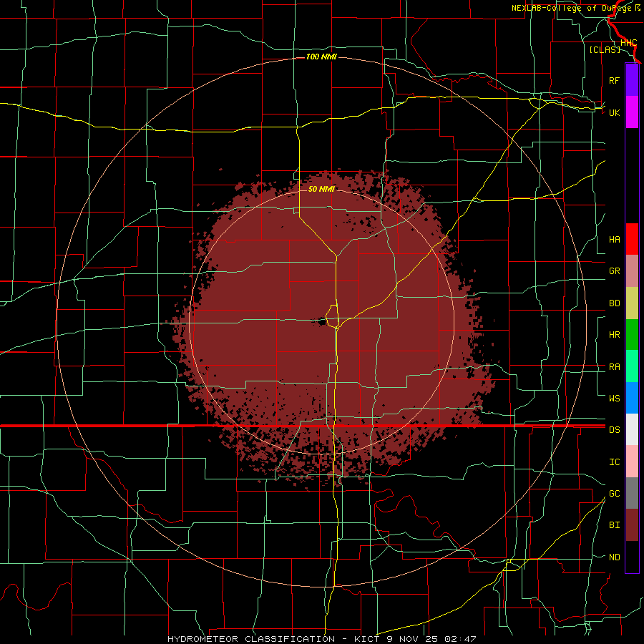
Task: Click the IC light pink legend swatch
Action: pyautogui.click(x=632, y=462)
